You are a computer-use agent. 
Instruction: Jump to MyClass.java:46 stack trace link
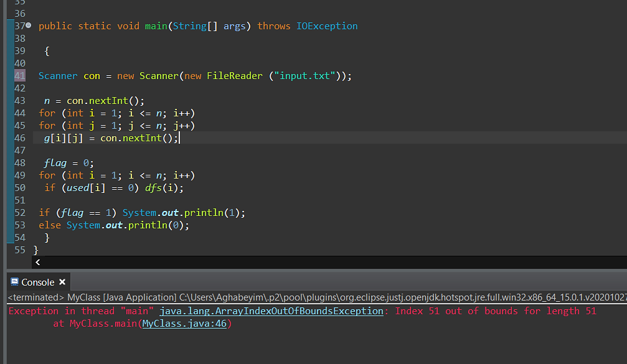184,324
